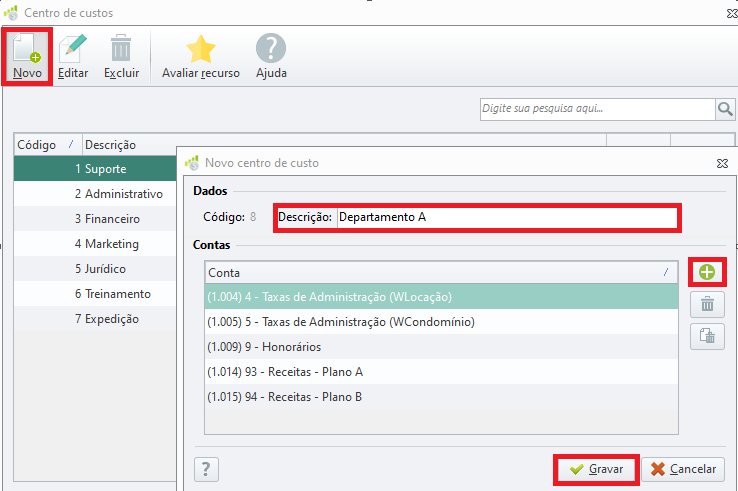The width and height of the screenshot is (738, 491).
Task: Click the Descrição field with 'Departamento A'
Action: pyautogui.click(x=507, y=217)
